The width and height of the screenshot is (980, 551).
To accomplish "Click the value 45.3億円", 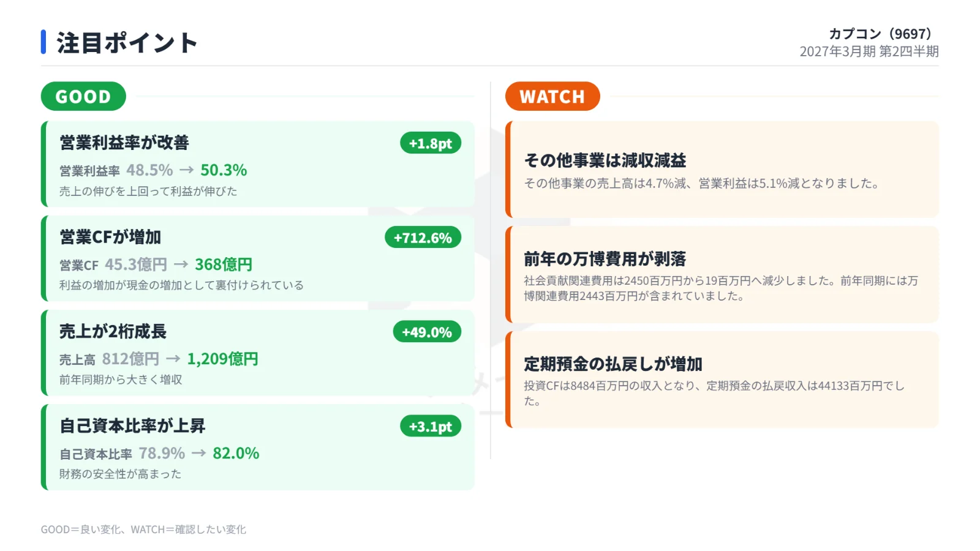I will 136,264.
